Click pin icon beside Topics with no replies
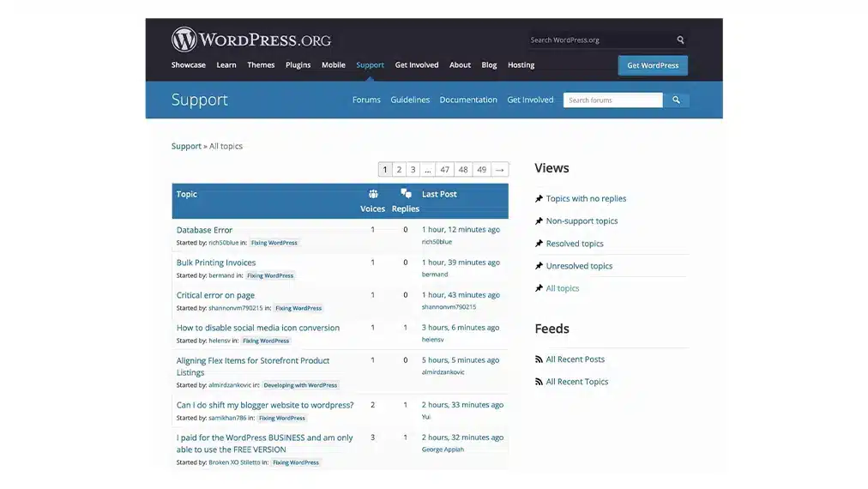The height and width of the screenshot is (489, 868). tap(539, 199)
